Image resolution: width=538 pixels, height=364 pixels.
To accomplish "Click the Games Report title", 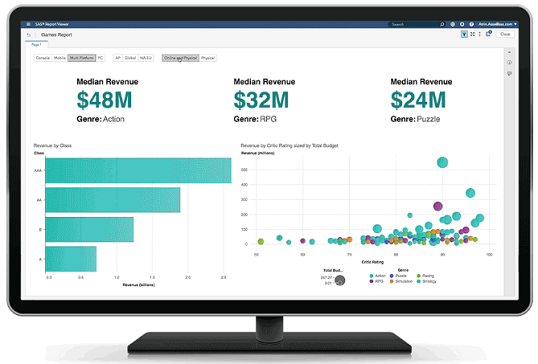I will tap(57, 35).
